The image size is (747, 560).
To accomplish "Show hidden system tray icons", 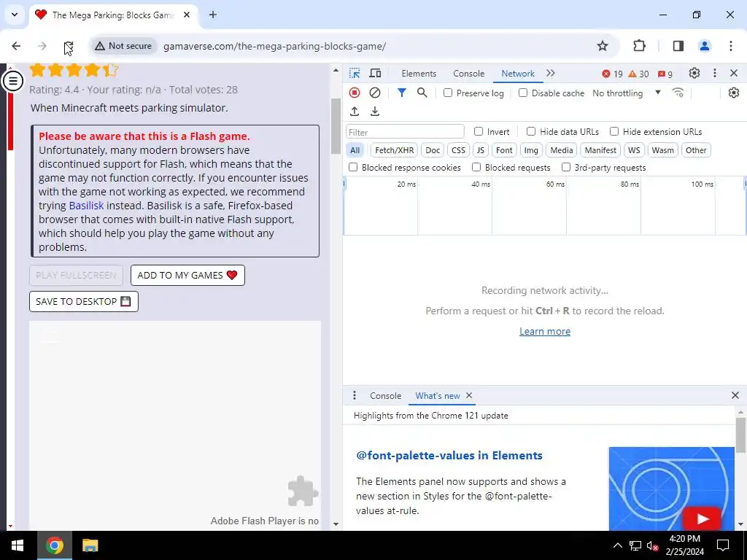I will (x=617, y=545).
